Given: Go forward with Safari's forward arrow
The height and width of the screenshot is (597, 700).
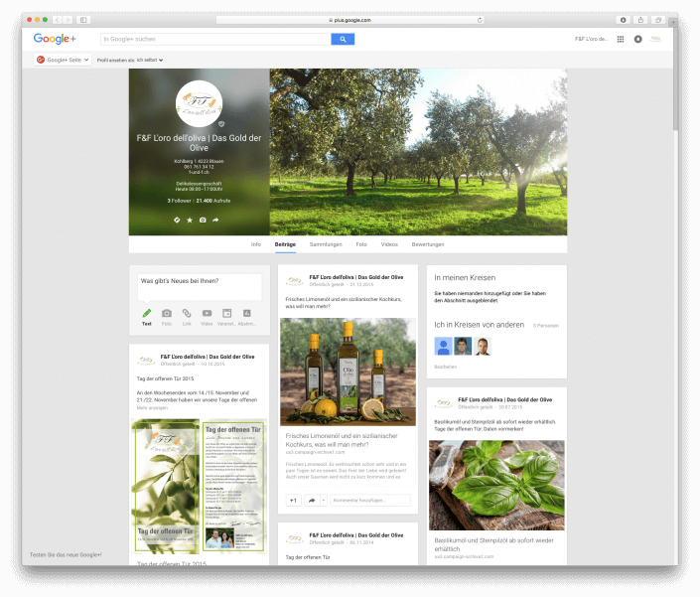Looking at the screenshot, I should [x=68, y=20].
